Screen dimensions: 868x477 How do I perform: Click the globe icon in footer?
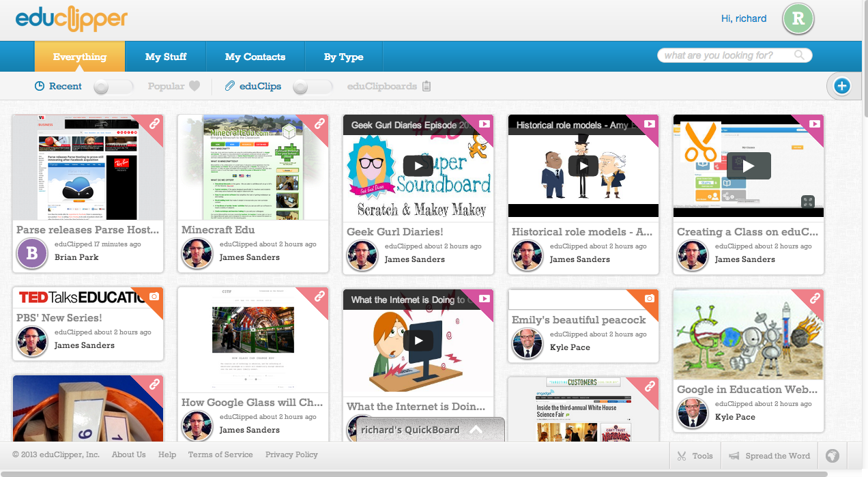tap(833, 456)
